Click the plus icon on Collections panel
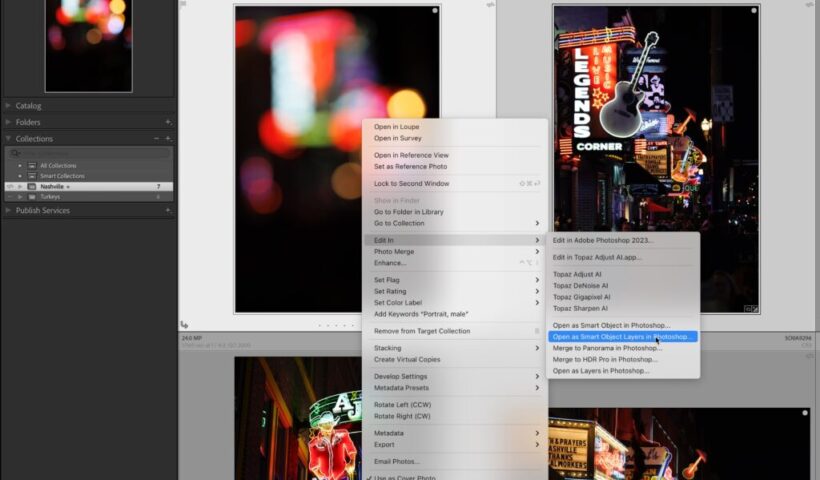This screenshot has width=820, height=480. pyautogui.click(x=168, y=139)
